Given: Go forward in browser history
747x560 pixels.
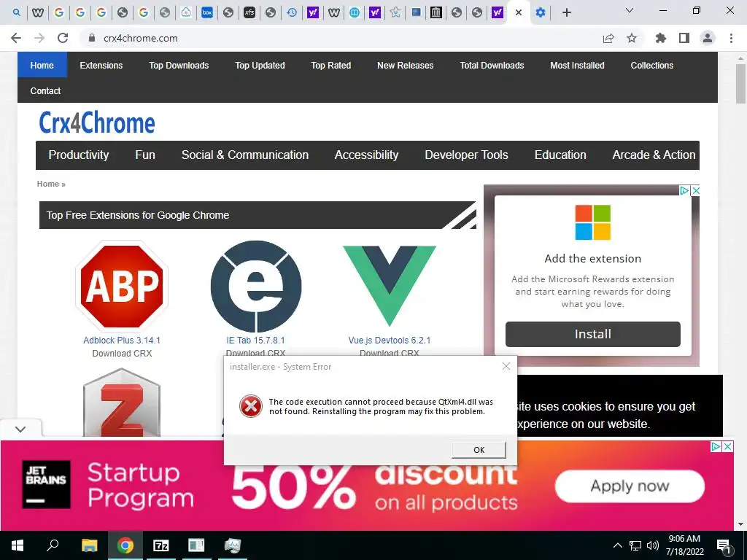Looking at the screenshot, I should point(39,38).
